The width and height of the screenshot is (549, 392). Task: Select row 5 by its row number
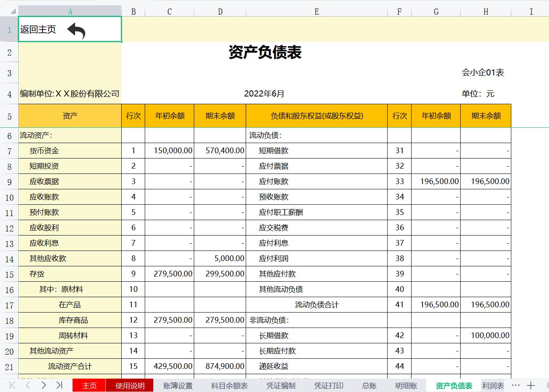click(x=9, y=116)
